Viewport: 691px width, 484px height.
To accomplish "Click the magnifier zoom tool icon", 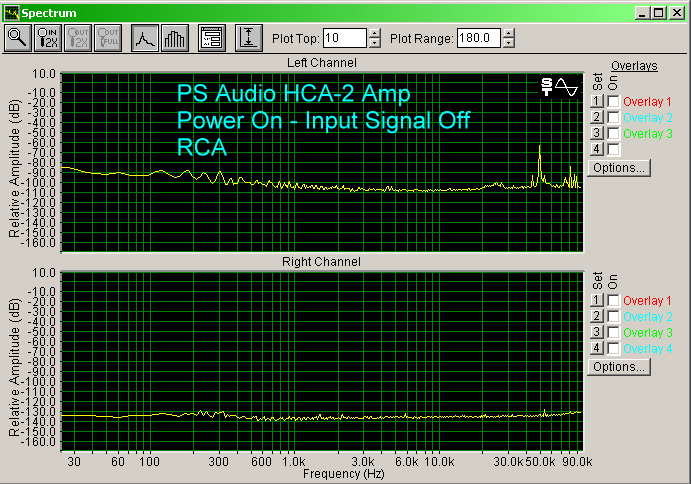I will 18,38.
